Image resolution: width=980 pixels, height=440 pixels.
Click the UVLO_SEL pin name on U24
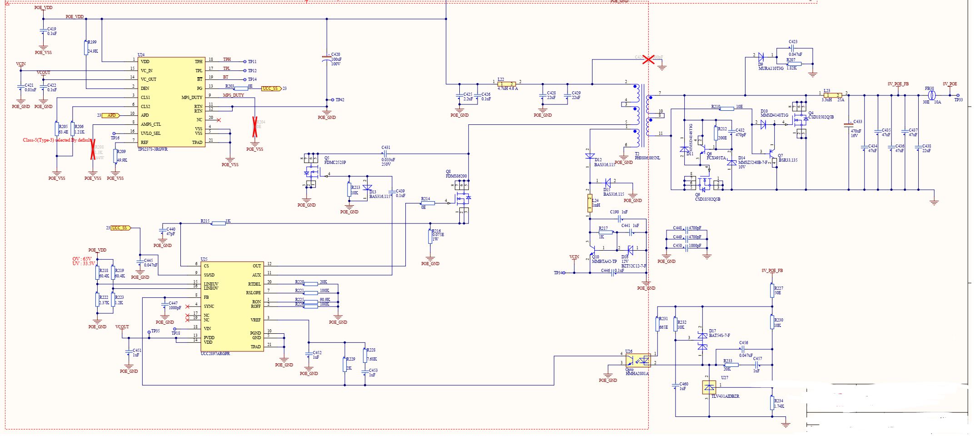pyautogui.click(x=150, y=133)
